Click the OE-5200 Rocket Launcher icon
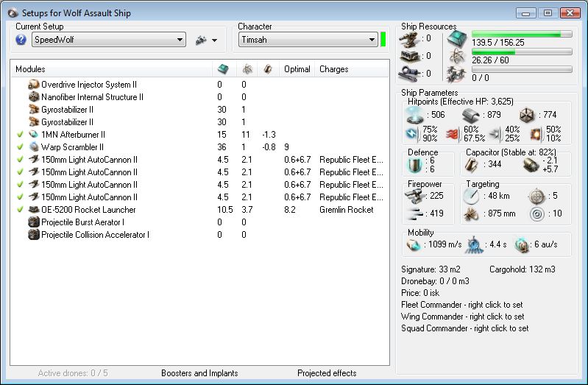The height and width of the screenshot is (385, 588). click(x=34, y=209)
